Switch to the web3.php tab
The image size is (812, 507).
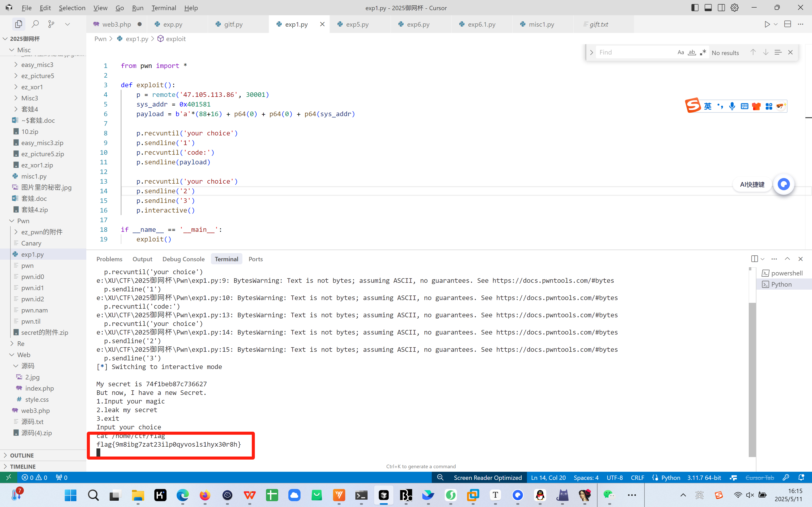point(117,24)
